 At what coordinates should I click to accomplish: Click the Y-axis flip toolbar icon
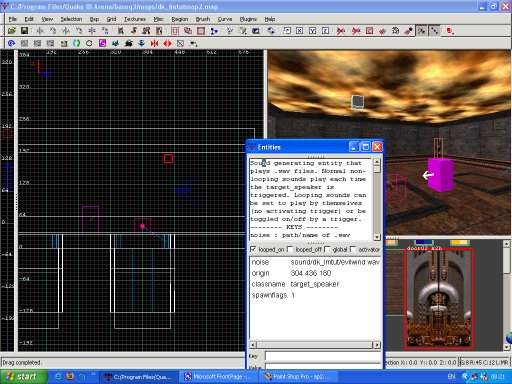tap(66, 31)
